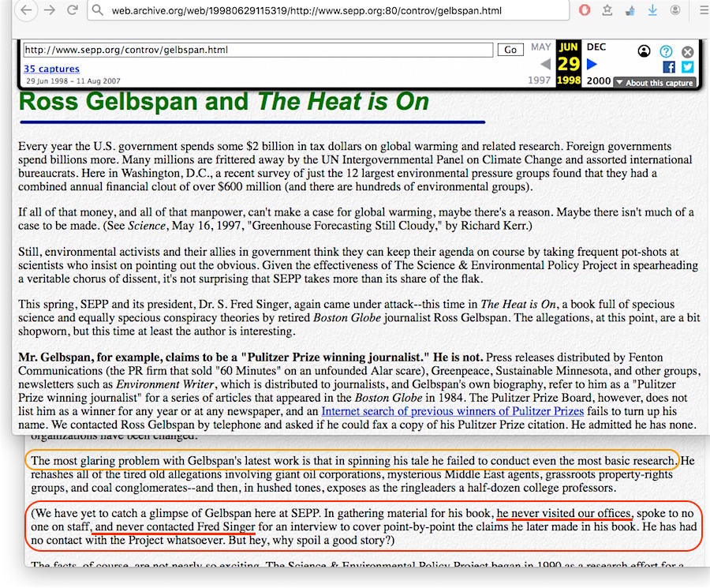Bookmark this page with the star icon
Viewport: 710px width, 588px height.
coord(608,10)
